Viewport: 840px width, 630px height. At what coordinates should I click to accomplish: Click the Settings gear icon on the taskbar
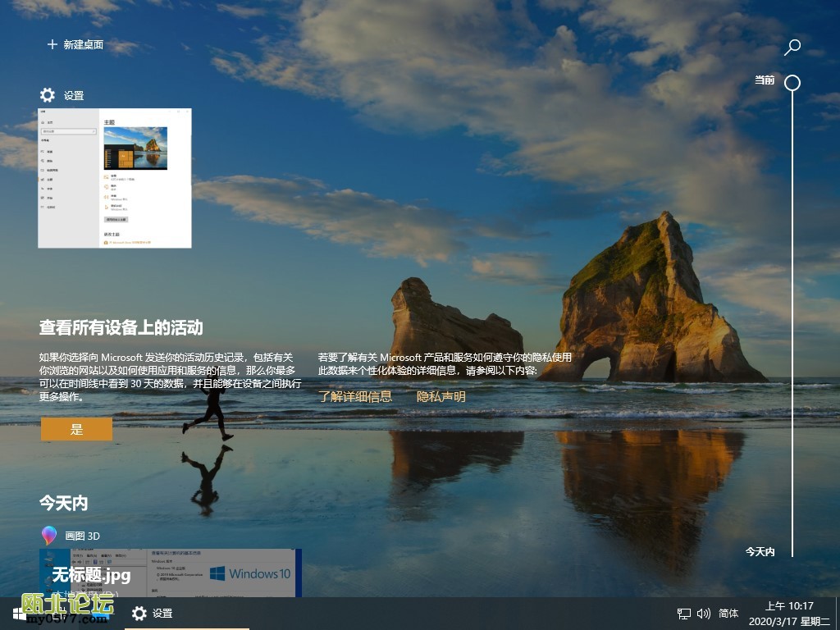(x=139, y=614)
